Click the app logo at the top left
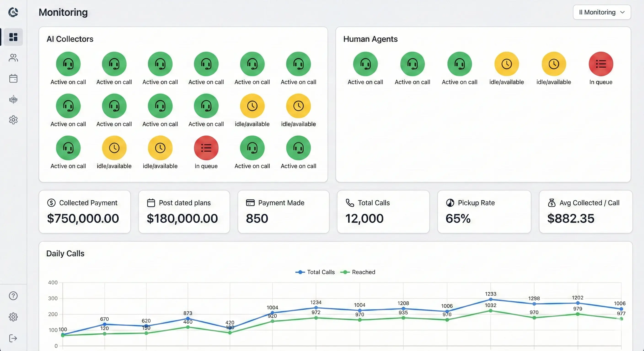The height and width of the screenshot is (351, 644). (x=13, y=12)
